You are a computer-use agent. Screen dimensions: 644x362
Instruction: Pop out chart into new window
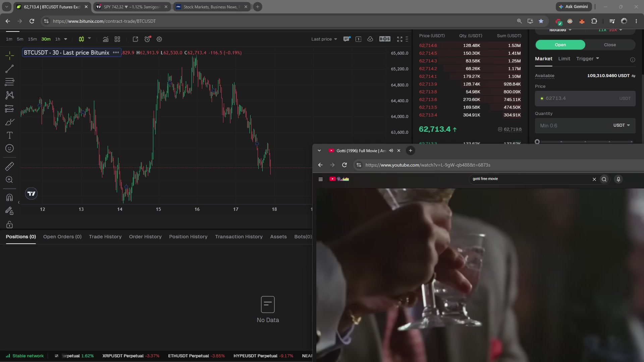[136, 39]
